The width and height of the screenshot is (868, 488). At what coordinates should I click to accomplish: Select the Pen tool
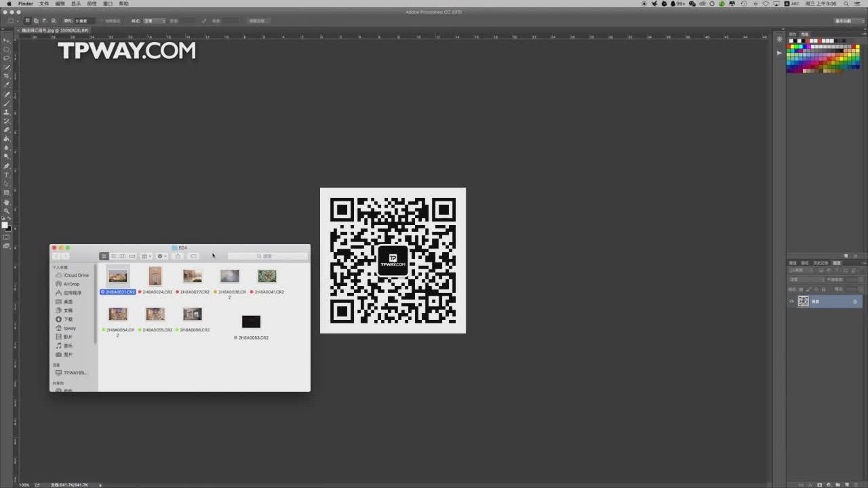pyautogui.click(x=7, y=167)
